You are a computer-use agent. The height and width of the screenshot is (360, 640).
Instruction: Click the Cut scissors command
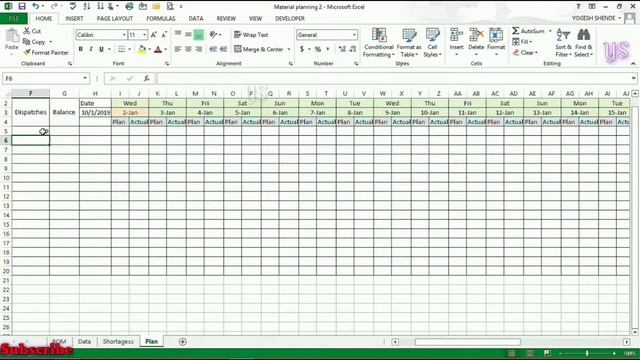tap(32, 31)
